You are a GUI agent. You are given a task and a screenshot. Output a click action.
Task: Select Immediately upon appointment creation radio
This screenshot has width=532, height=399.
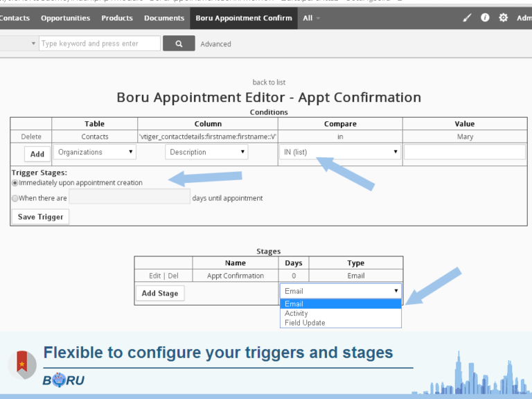pos(15,183)
